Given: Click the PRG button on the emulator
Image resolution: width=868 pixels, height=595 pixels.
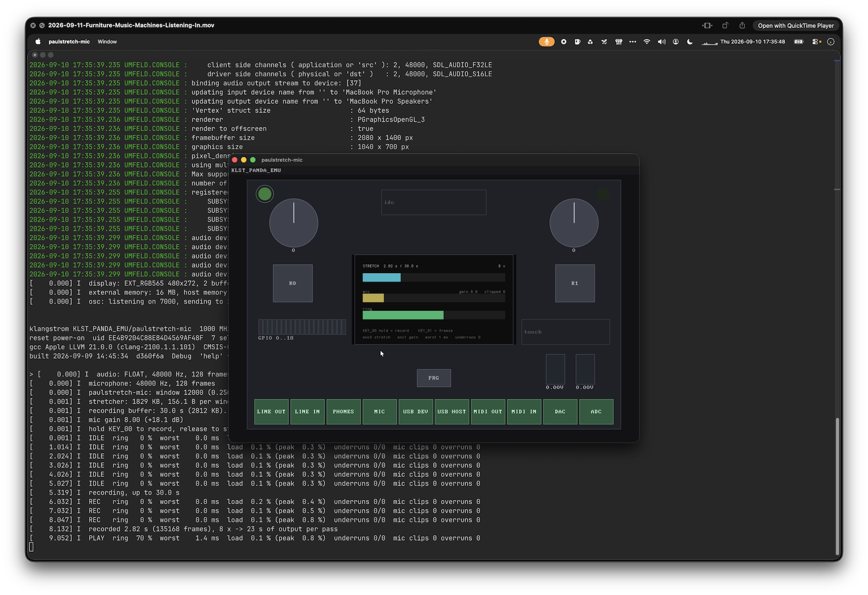Looking at the screenshot, I should click(x=434, y=378).
